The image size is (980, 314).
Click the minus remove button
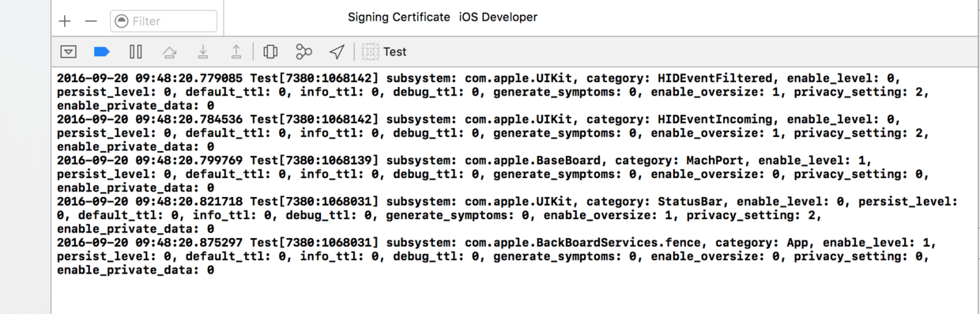coord(91,21)
